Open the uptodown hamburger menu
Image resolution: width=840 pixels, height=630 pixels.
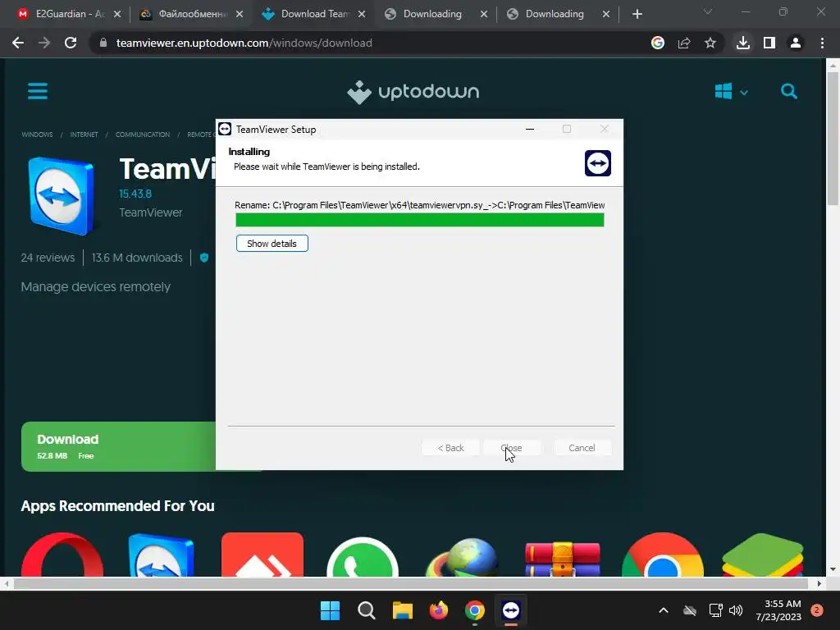click(x=38, y=91)
